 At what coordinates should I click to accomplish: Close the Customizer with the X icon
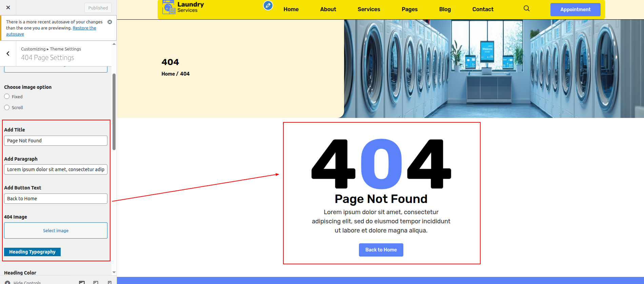tap(8, 7)
